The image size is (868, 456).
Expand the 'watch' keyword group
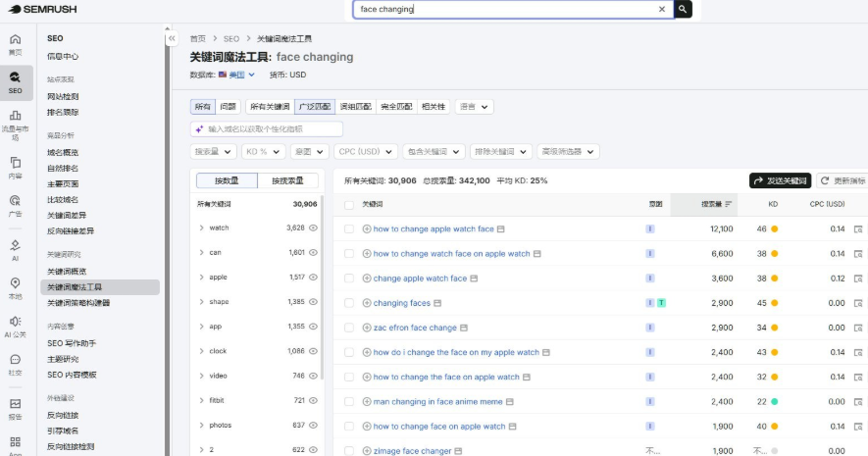[x=201, y=228]
